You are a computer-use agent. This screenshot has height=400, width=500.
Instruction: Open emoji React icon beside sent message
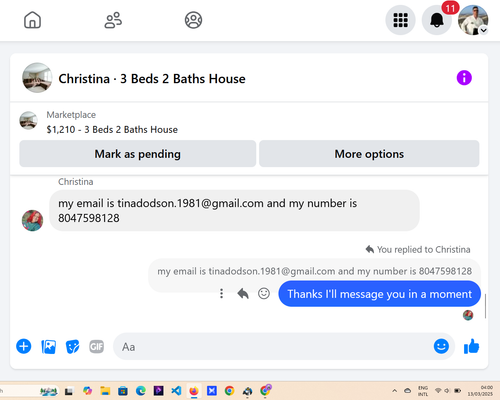click(264, 294)
